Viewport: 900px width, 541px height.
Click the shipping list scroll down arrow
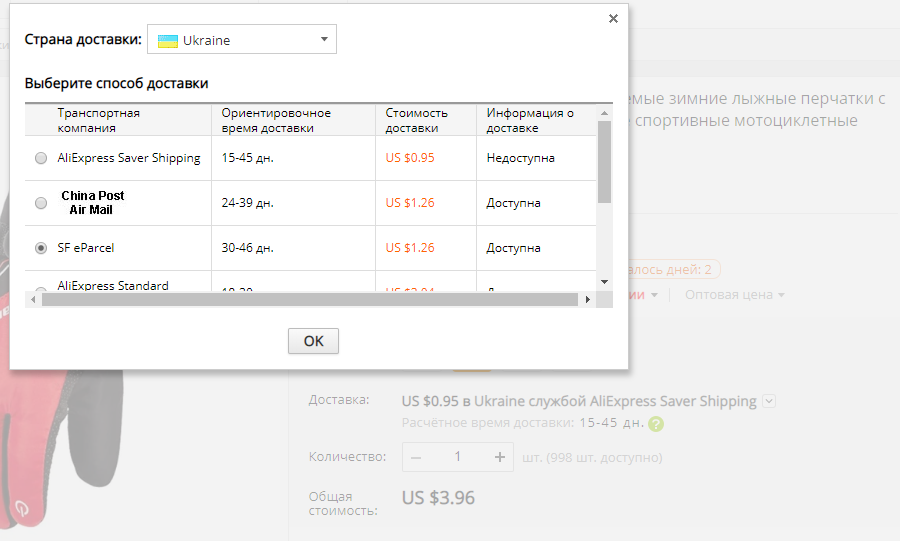click(x=604, y=282)
